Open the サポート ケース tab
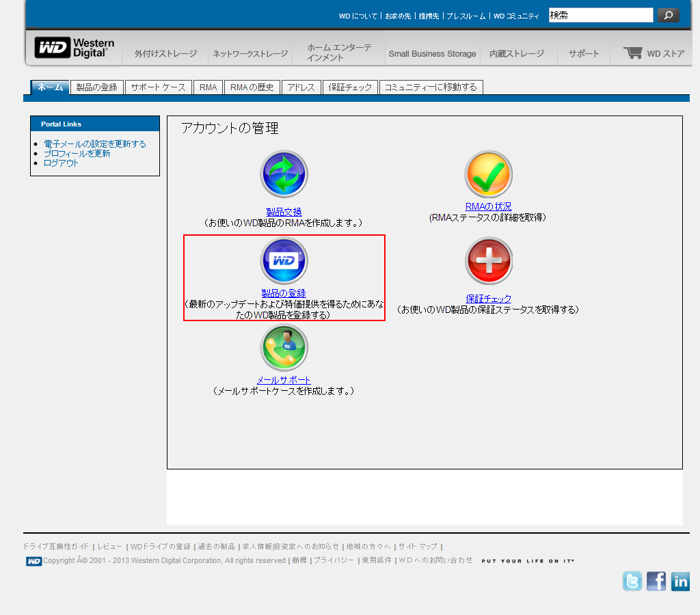 (x=159, y=87)
